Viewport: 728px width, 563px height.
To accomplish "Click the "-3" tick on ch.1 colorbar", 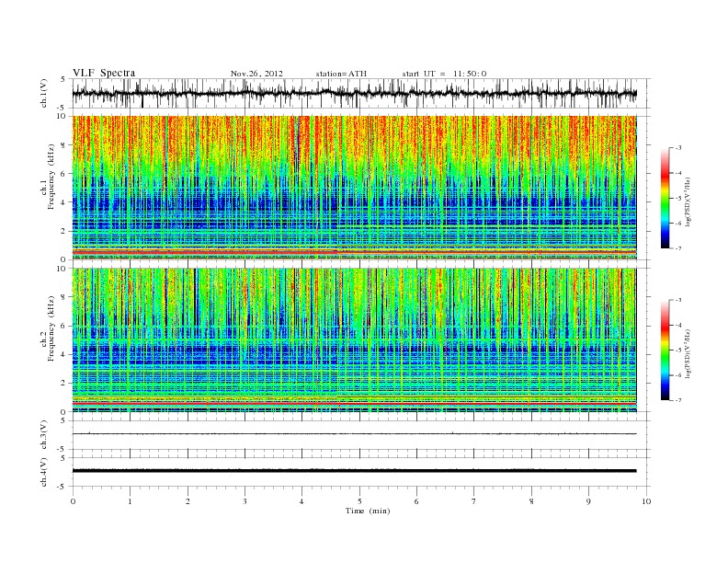I will (x=677, y=148).
